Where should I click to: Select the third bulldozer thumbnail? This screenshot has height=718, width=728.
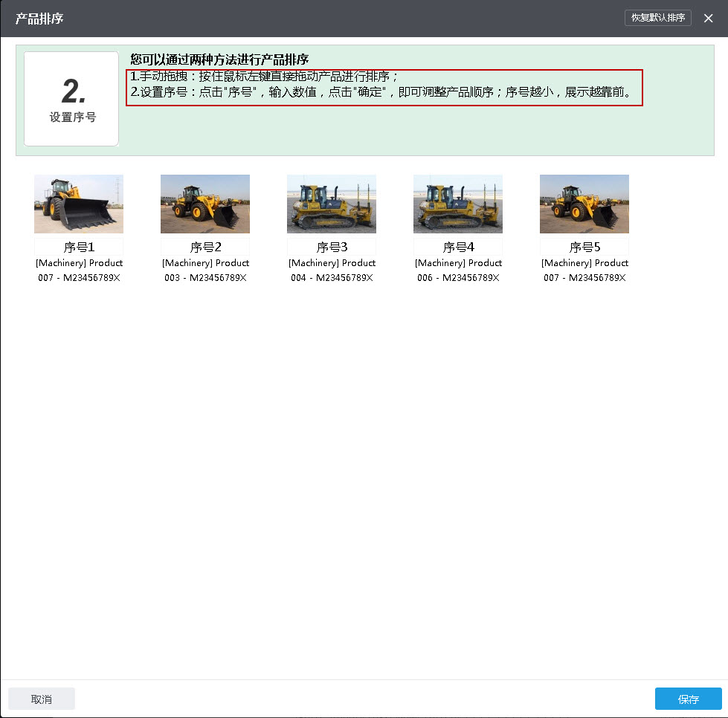pyautogui.click(x=331, y=203)
